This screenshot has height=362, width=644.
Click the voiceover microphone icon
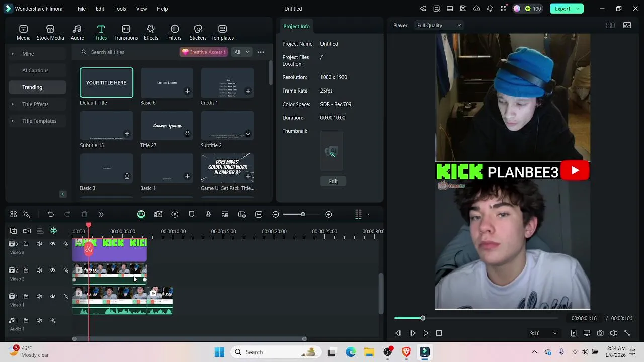(208, 214)
